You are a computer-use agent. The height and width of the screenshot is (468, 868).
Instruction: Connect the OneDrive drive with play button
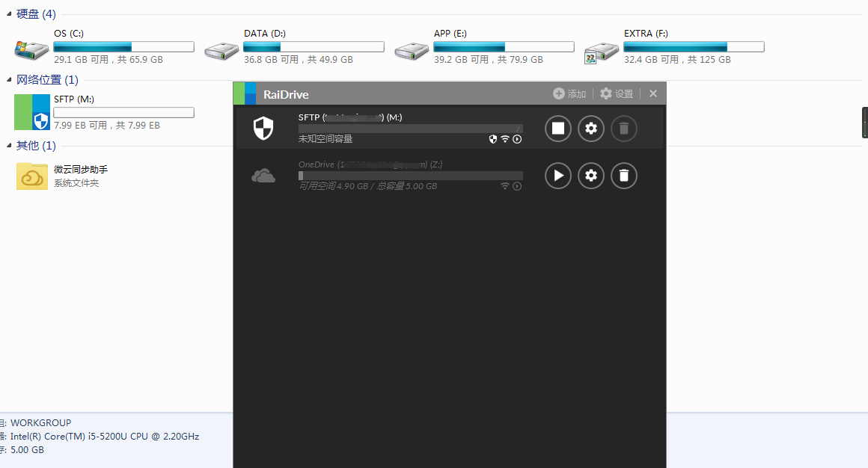tap(557, 176)
